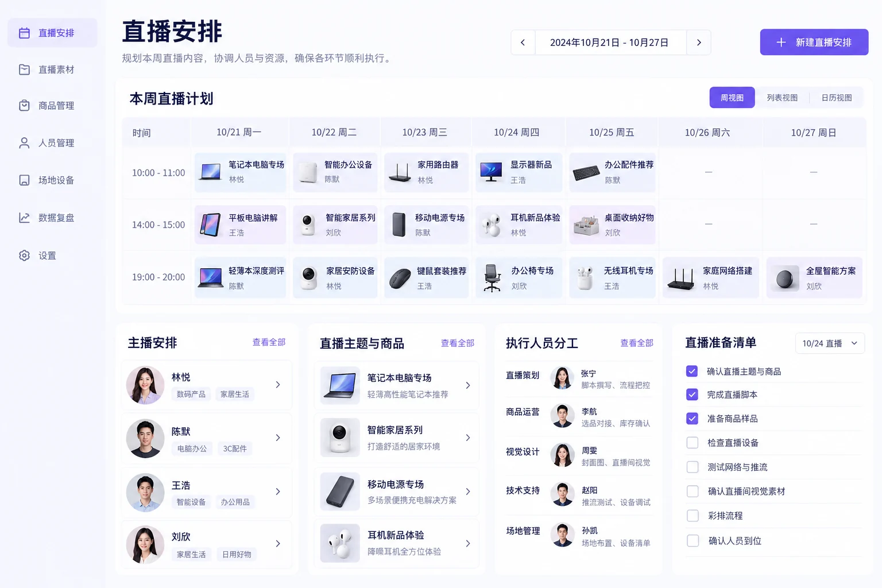Click 查看全部 in 直播主题与商品
Viewport: 882px width, 588px height.
(x=458, y=343)
